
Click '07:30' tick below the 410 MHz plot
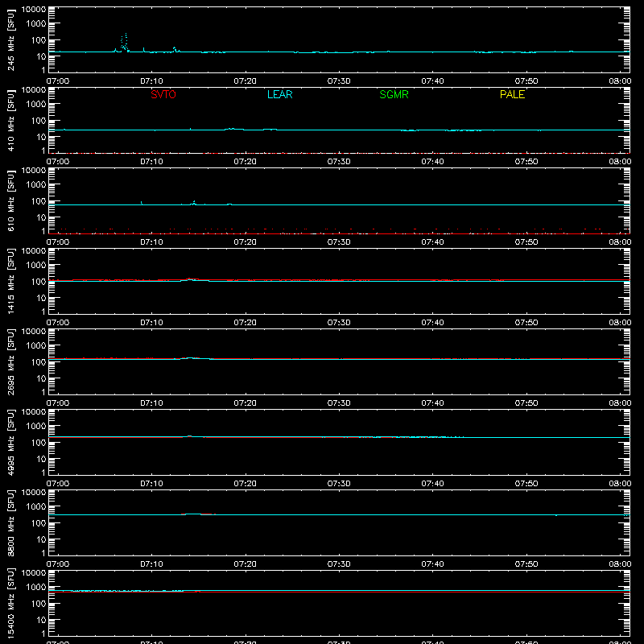(x=339, y=162)
